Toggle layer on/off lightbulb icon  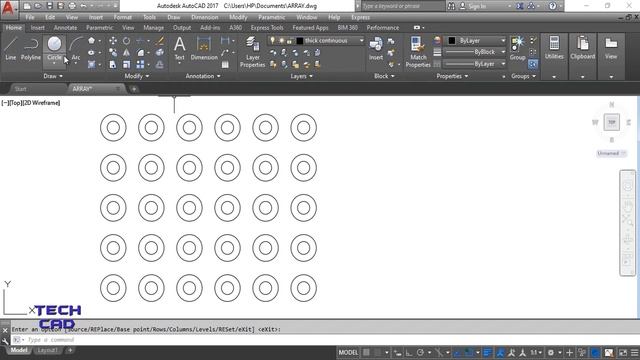click(x=272, y=40)
